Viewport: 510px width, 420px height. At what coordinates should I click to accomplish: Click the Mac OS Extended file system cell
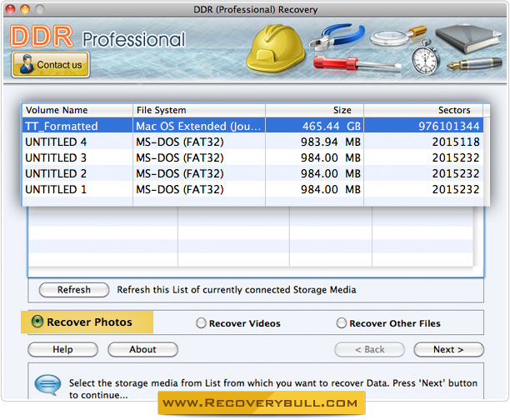tap(198, 126)
